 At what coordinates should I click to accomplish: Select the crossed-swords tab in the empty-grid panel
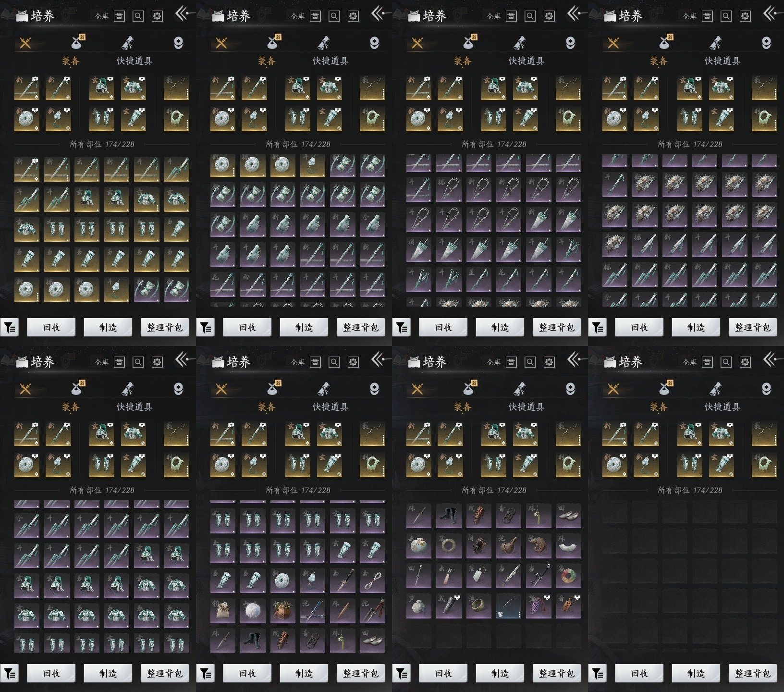tap(613, 389)
